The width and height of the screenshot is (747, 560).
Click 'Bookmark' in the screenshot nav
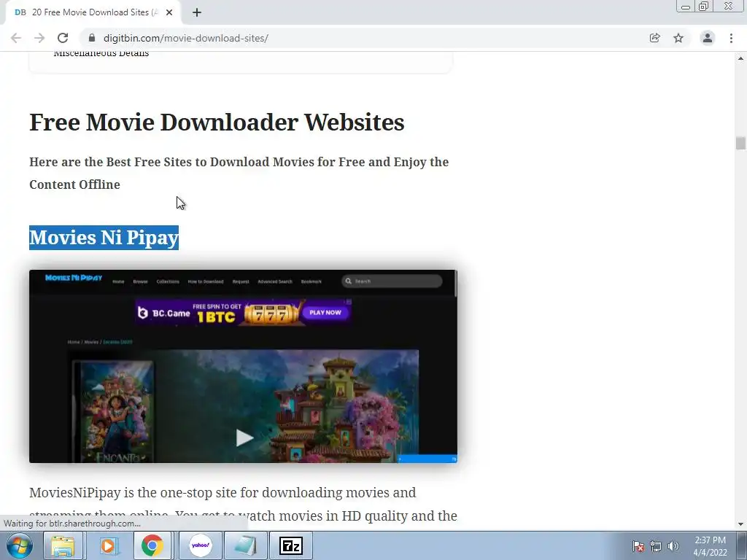click(x=311, y=281)
